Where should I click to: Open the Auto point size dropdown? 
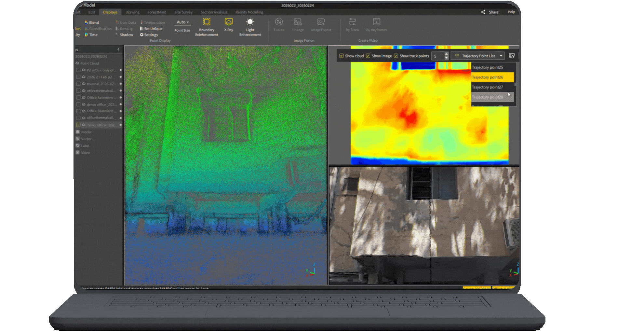pos(182,22)
